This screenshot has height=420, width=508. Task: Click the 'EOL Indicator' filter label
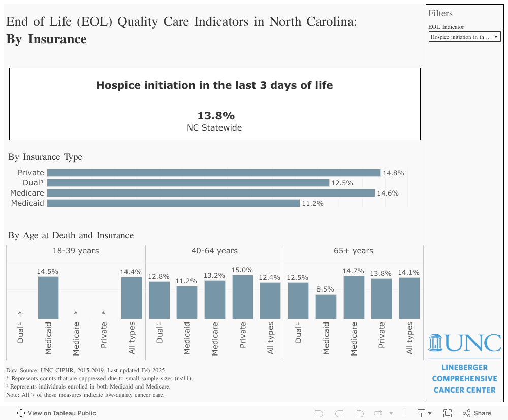[x=446, y=27]
